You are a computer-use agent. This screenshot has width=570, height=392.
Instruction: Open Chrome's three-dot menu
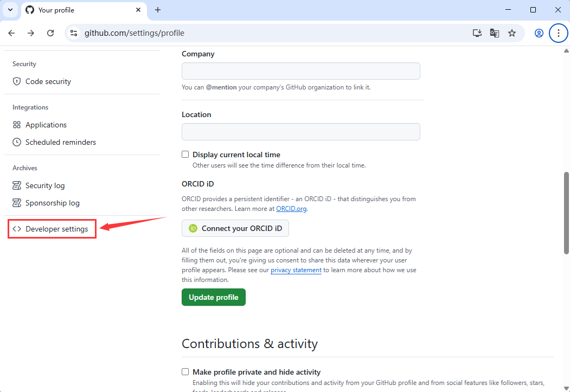point(559,33)
